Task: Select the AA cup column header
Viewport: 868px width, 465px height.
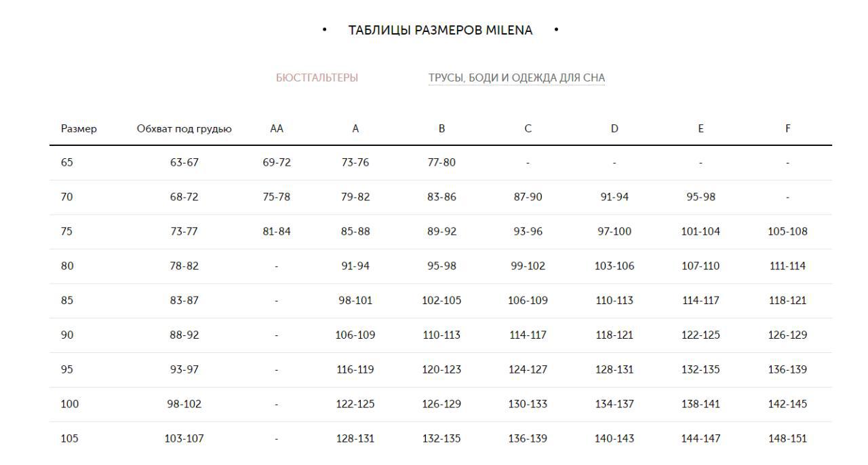Action: 277,128
